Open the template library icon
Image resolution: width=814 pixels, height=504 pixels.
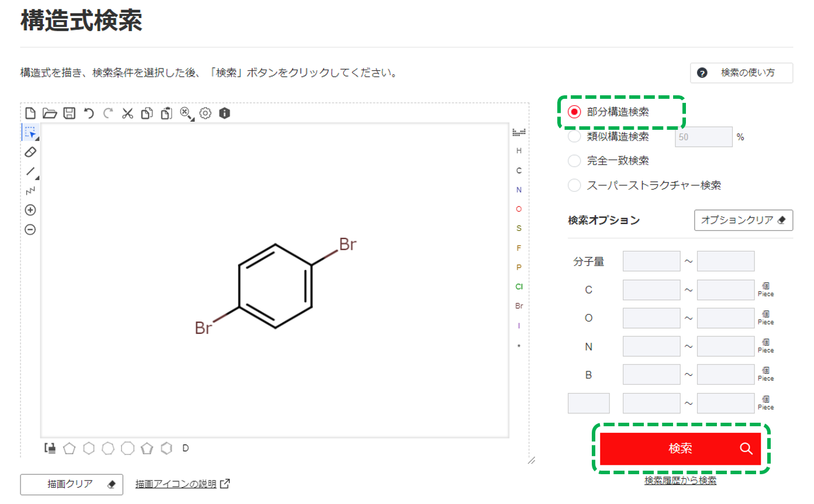50,448
